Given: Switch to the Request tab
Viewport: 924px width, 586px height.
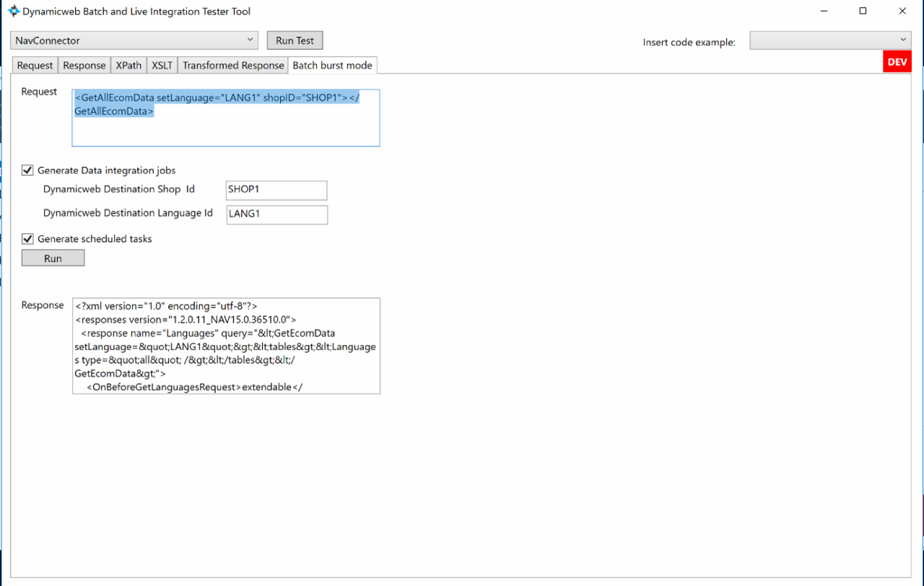Looking at the screenshot, I should click(35, 66).
